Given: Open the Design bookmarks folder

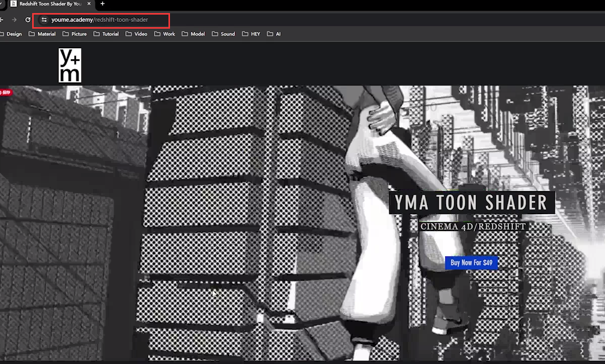Looking at the screenshot, I should 11,34.
